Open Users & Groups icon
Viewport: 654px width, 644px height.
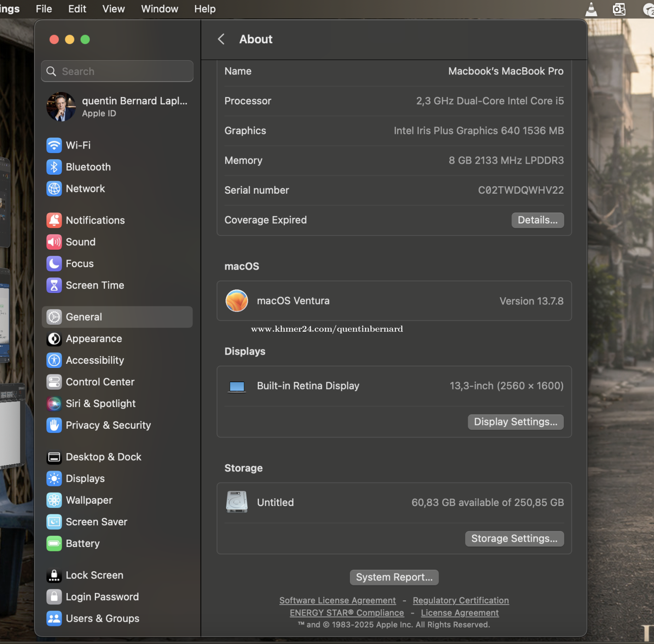(x=54, y=618)
